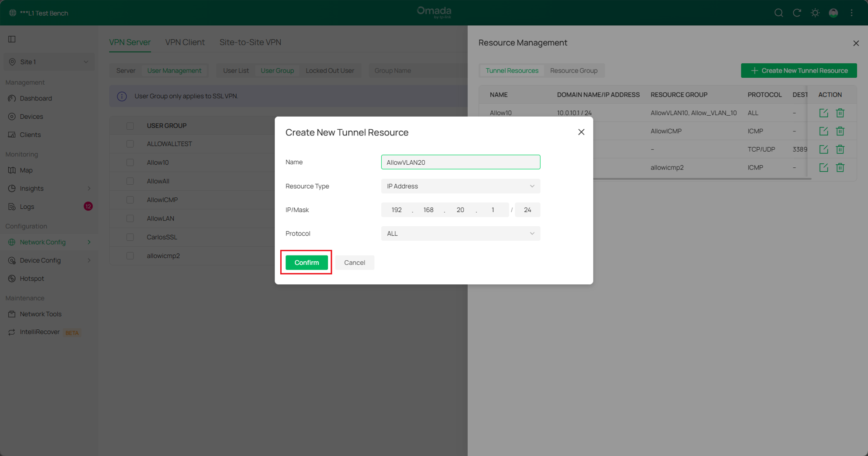Screen dimensions: 868x456
Task: Check the AllowICMP user group
Action: pos(130,200)
